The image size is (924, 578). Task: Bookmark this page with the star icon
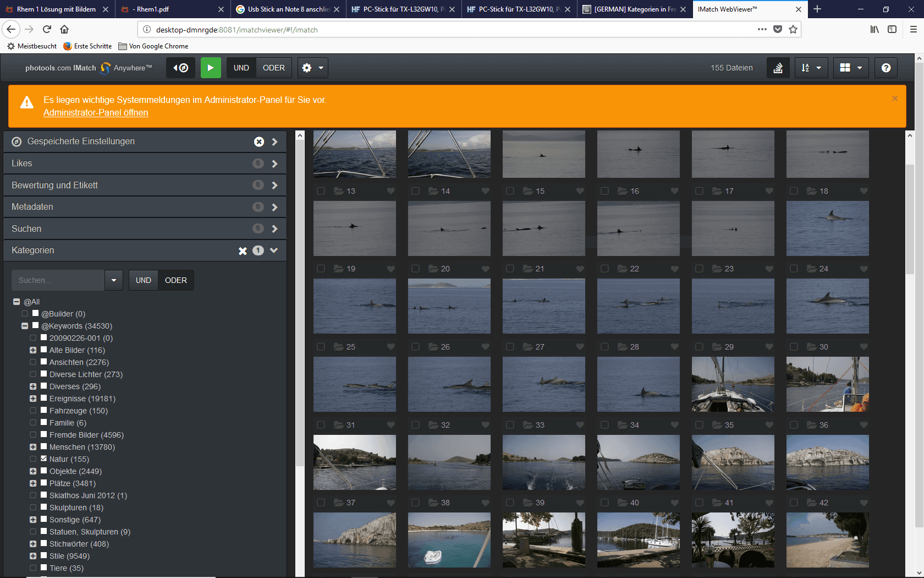pos(793,29)
